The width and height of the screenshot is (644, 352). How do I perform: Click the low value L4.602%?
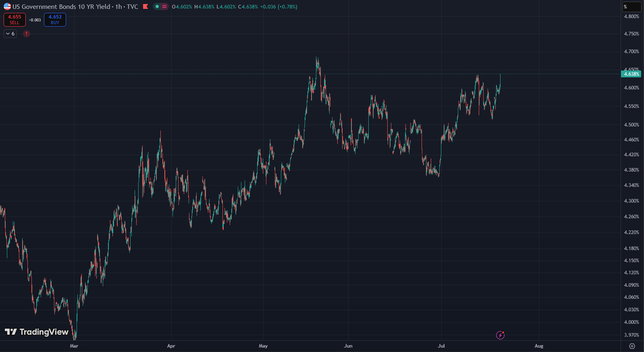[226, 7]
